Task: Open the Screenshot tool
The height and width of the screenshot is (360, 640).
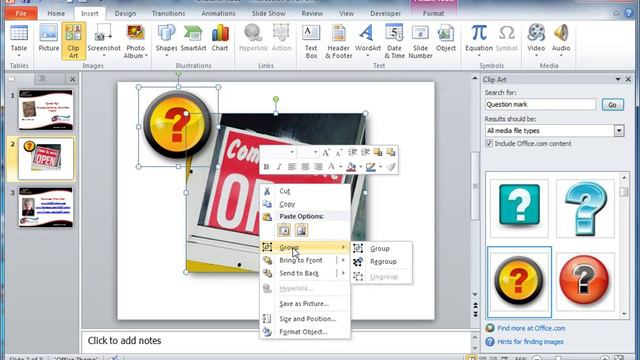Action: 104,41
